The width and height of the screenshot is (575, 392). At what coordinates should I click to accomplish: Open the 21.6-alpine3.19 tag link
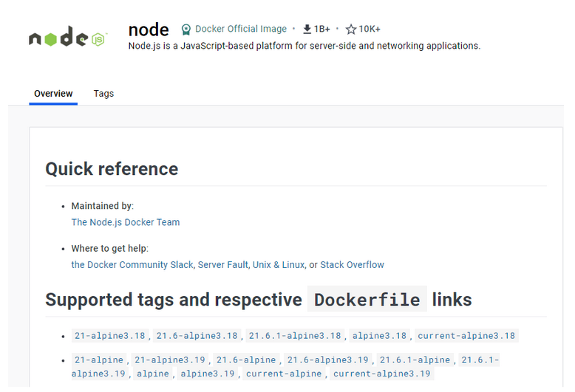coord(328,360)
